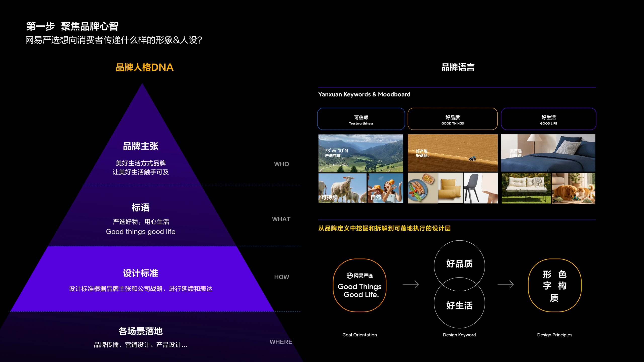
Task: Click the Yanxuan Keywords & Moodboard text
Action: [364, 95]
